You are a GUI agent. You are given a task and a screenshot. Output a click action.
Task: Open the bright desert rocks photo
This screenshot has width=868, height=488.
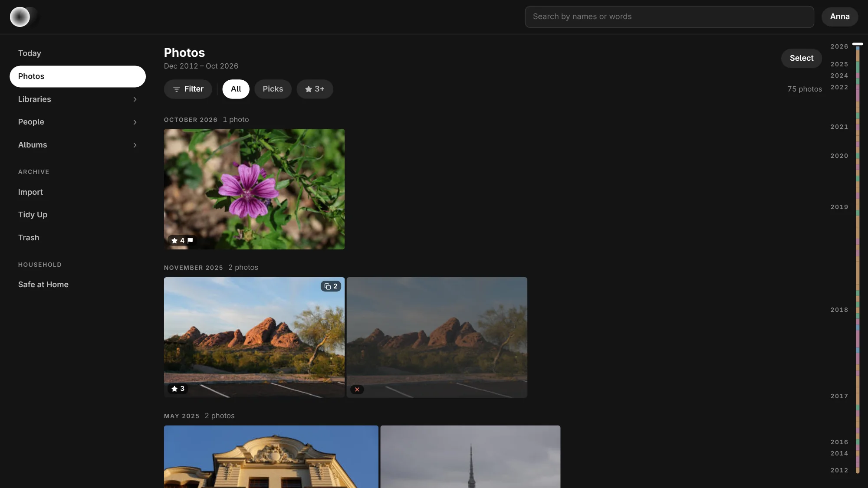(x=254, y=337)
